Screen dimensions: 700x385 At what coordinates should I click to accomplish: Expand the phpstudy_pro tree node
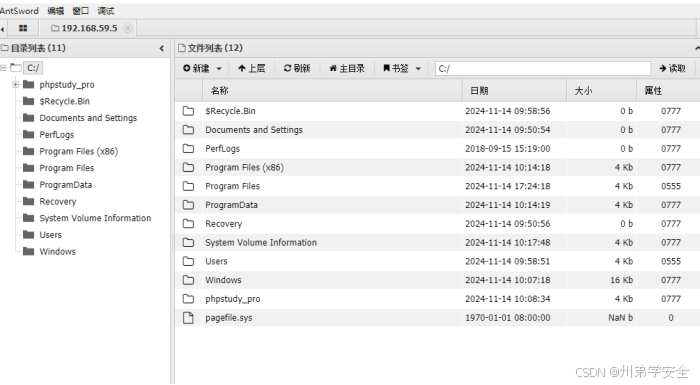[x=16, y=84]
